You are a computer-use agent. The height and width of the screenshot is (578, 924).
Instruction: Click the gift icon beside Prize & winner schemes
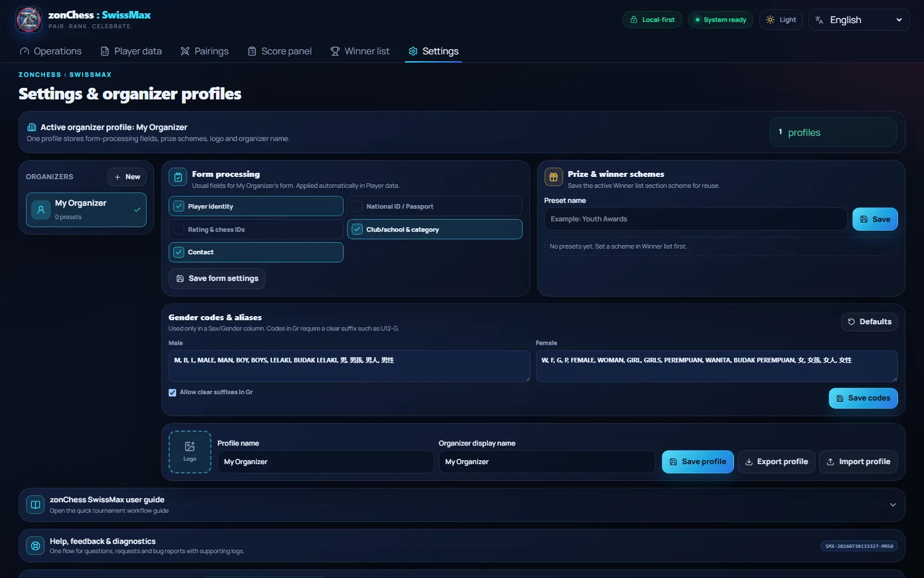pyautogui.click(x=553, y=177)
